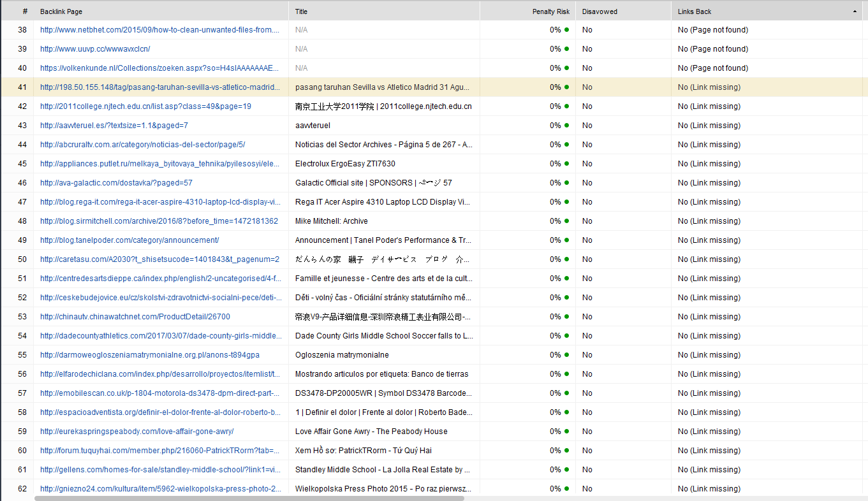Click the green penalty risk dot in row 38
The width and height of the screenshot is (868, 501).
tap(566, 30)
